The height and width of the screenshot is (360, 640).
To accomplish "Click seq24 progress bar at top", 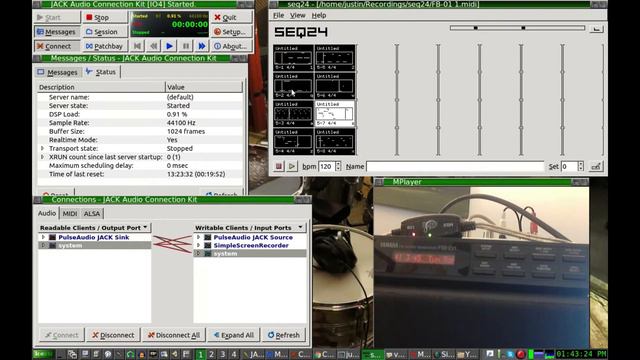I will coord(517,28).
